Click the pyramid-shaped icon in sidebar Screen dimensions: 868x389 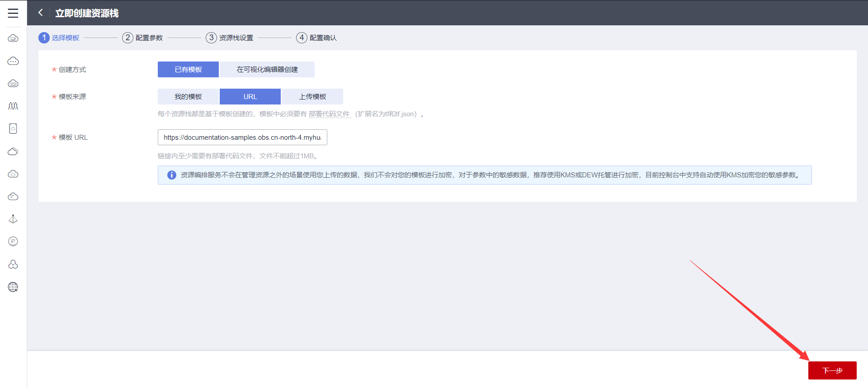pyautogui.click(x=13, y=219)
